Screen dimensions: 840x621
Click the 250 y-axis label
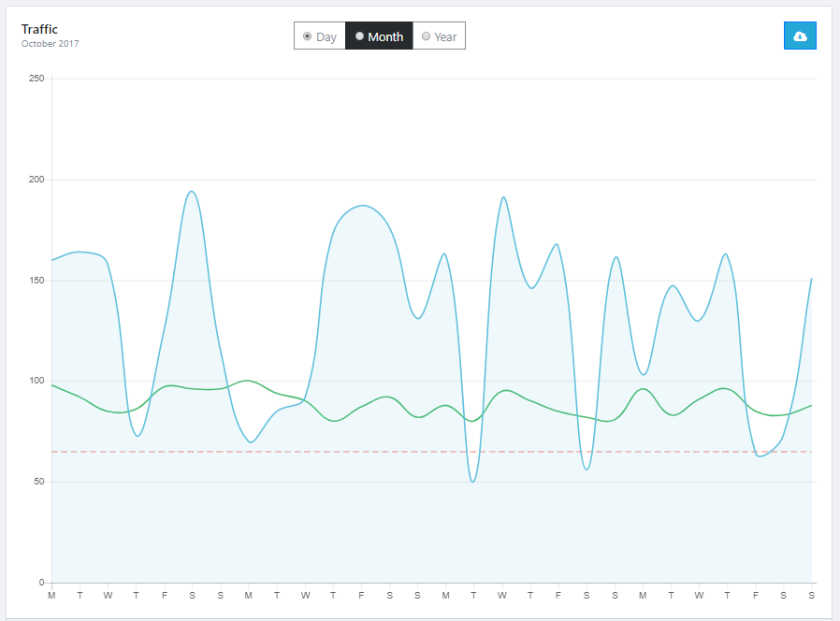(36, 79)
